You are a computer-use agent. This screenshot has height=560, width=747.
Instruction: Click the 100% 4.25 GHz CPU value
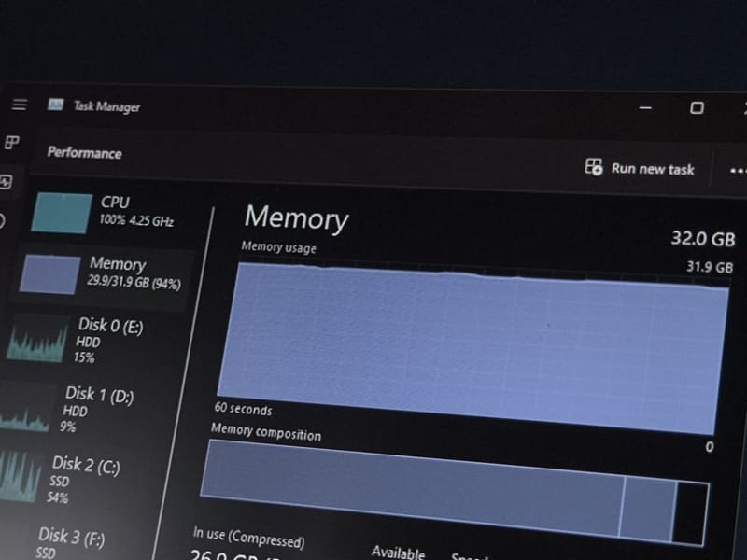click(136, 220)
